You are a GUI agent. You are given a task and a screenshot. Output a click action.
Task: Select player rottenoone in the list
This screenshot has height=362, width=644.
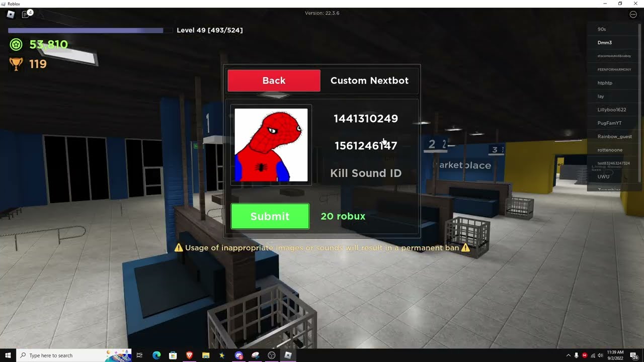click(613, 150)
